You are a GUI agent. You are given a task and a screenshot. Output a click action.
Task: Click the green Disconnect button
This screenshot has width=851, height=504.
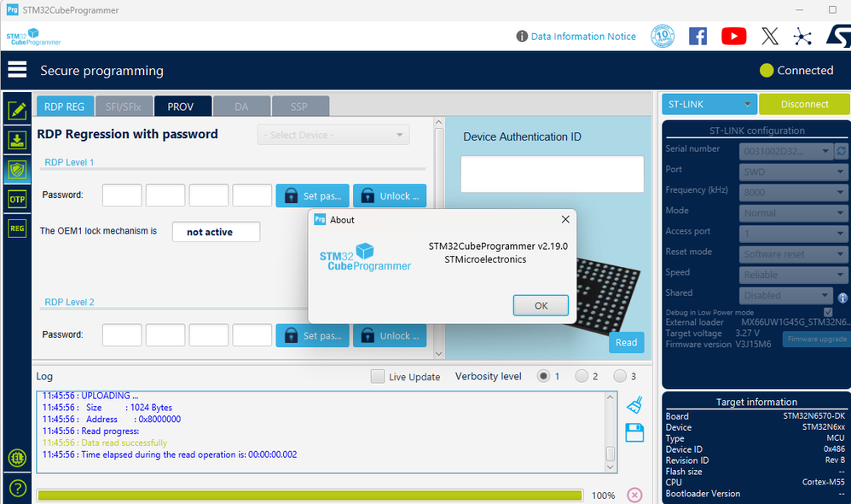[x=804, y=104]
